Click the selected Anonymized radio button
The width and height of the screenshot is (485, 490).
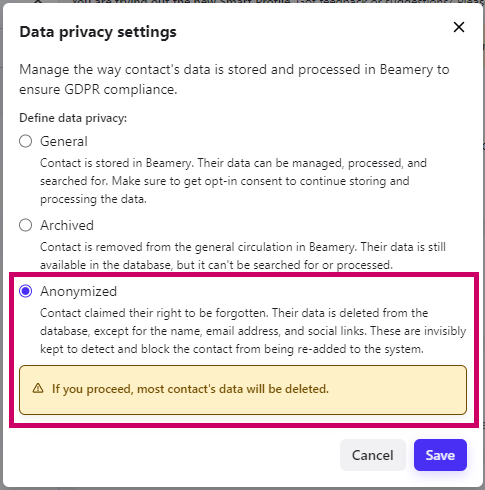tap(26, 291)
